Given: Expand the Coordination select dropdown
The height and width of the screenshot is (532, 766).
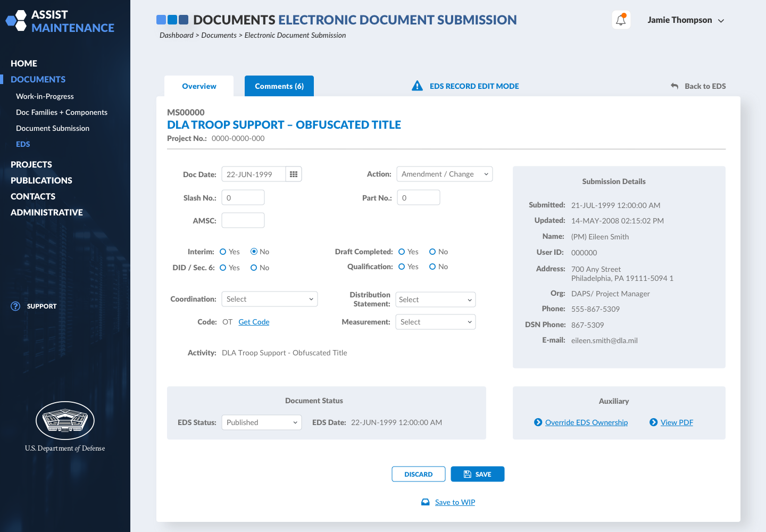Looking at the screenshot, I should 270,299.
